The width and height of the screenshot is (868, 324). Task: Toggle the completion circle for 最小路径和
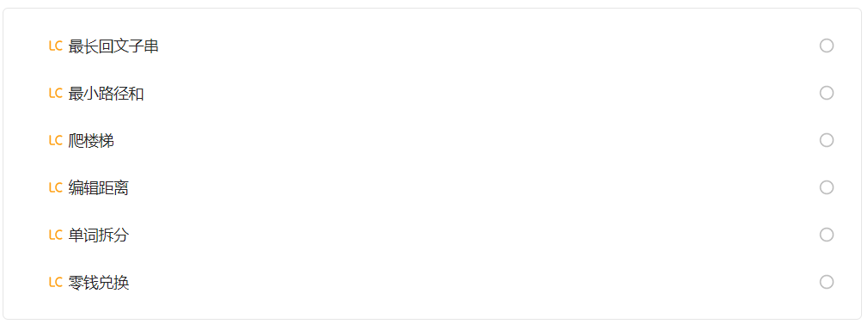827,93
